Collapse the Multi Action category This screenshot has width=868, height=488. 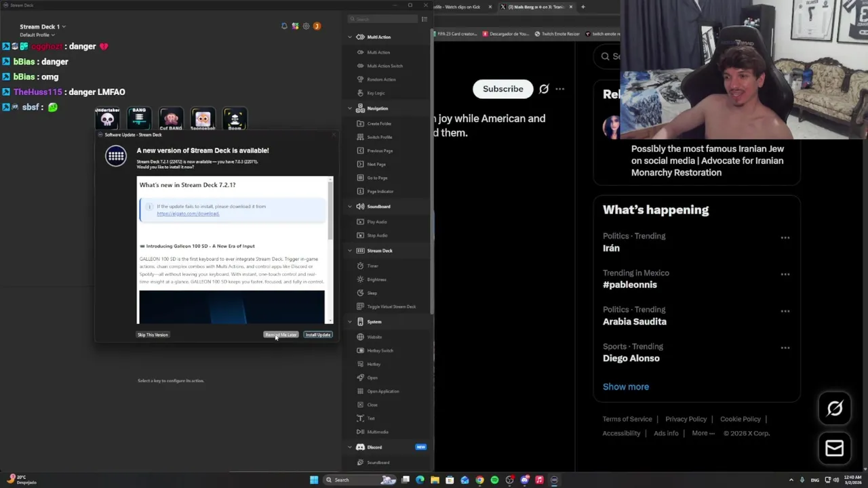click(350, 37)
